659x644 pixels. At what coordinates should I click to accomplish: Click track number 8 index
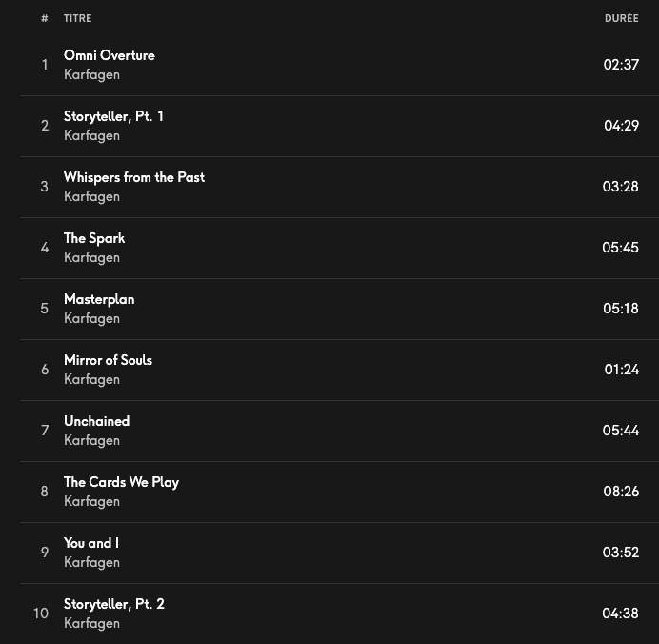point(44,492)
